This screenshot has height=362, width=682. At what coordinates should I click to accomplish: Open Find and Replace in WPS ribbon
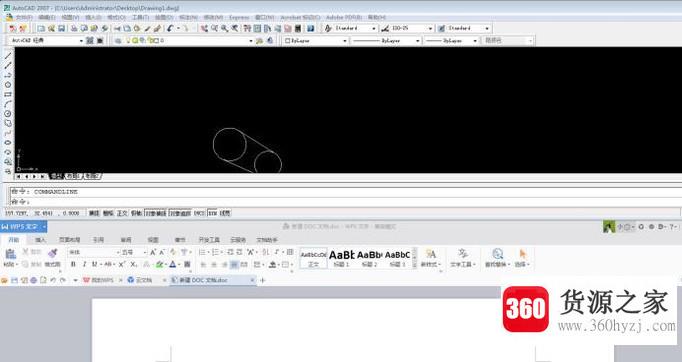click(498, 258)
